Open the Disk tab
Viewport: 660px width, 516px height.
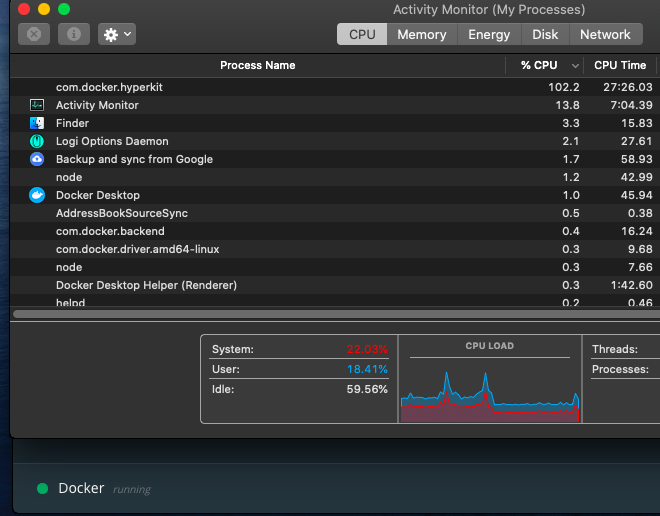[545, 34]
